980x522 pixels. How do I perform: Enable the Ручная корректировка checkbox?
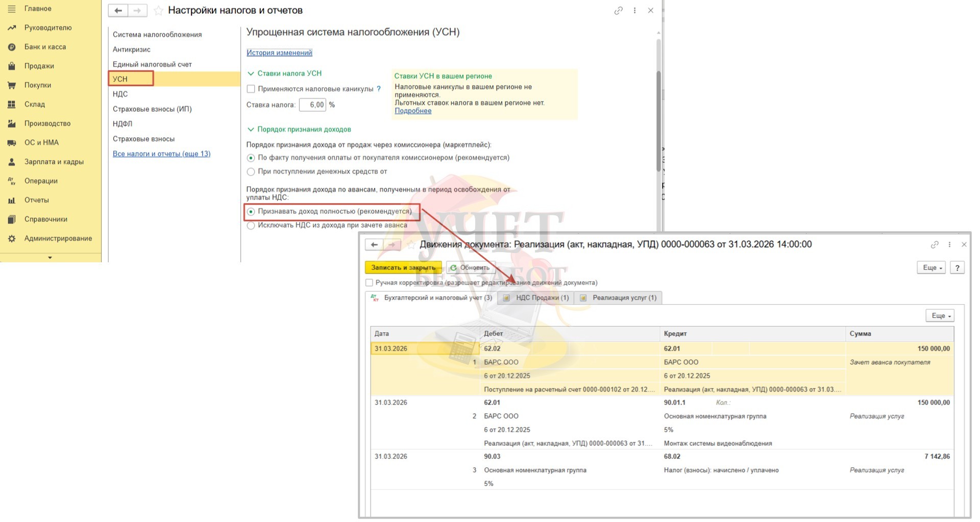pyautogui.click(x=369, y=283)
